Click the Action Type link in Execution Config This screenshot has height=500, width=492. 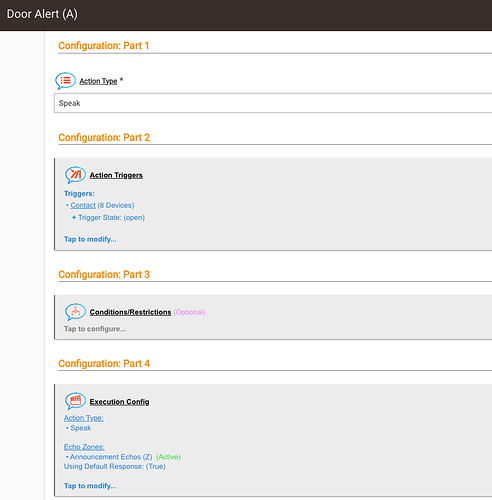[x=84, y=418]
